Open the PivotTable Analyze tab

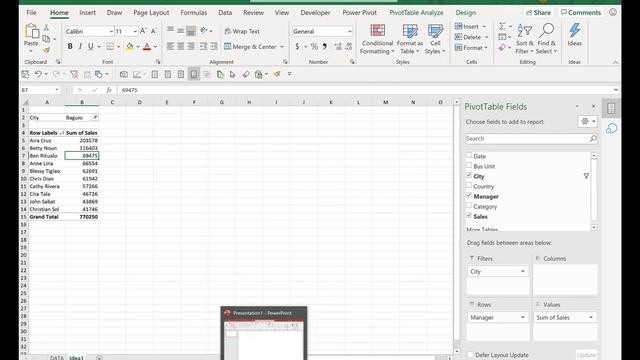pyautogui.click(x=416, y=13)
